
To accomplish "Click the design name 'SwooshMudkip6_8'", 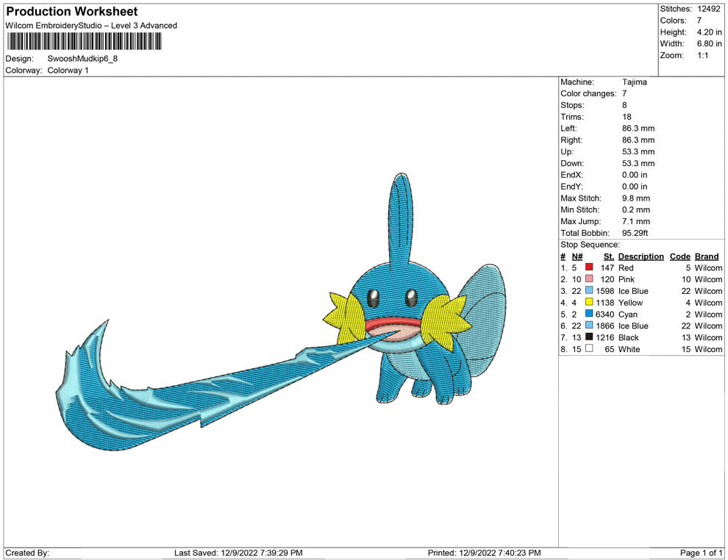I will [82, 59].
